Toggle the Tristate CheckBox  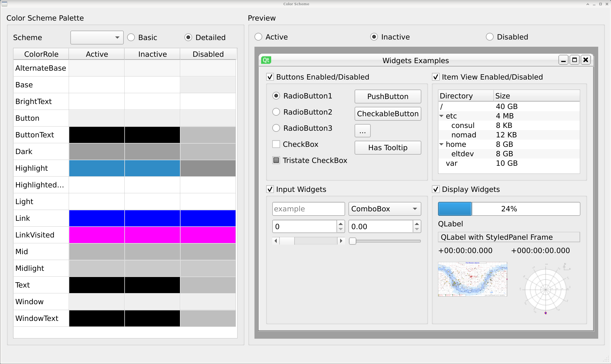click(276, 160)
